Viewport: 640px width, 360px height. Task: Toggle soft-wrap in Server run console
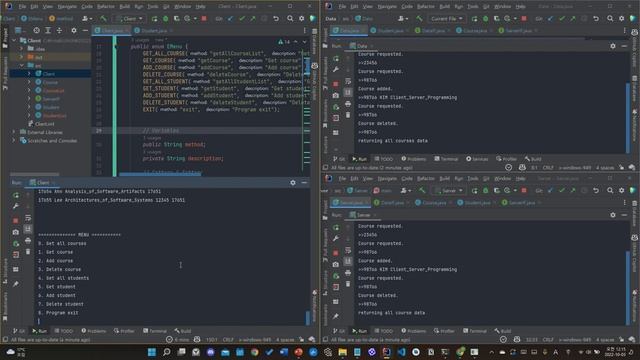(x=348, y=250)
